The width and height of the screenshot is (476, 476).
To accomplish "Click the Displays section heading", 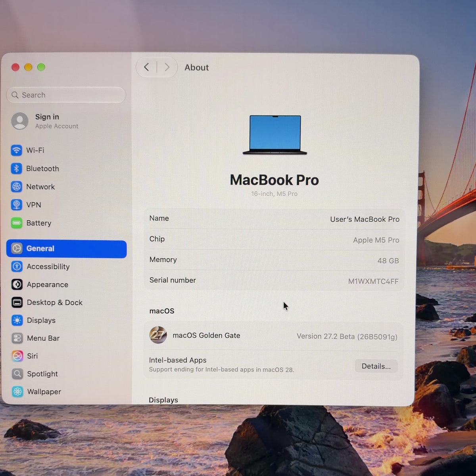I will pyautogui.click(x=163, y=400).
